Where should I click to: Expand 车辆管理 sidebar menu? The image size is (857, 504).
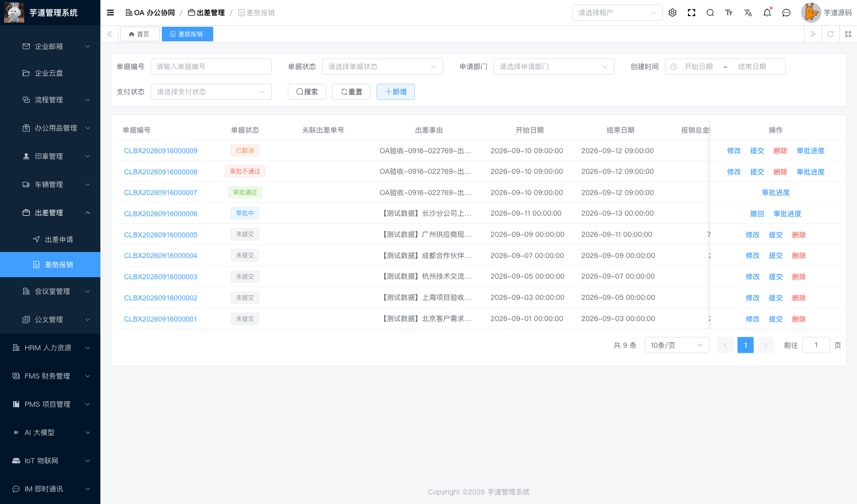[x=50, y=184]
